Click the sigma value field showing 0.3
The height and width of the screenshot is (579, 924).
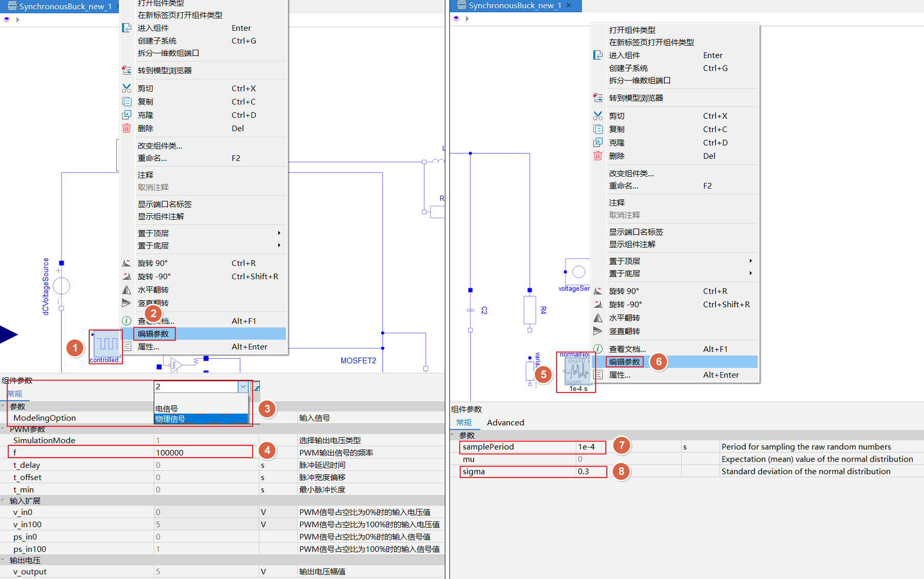click(x=590, y=471)
